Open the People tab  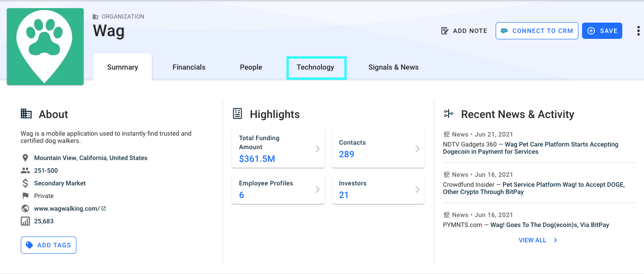pos(251,67)
